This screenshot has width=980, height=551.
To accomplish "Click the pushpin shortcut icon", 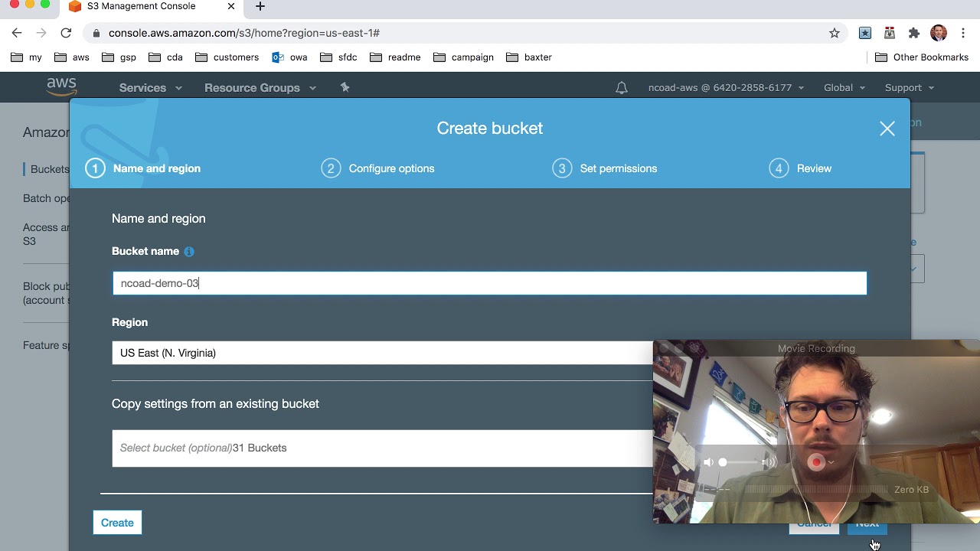I will (345, 87).
